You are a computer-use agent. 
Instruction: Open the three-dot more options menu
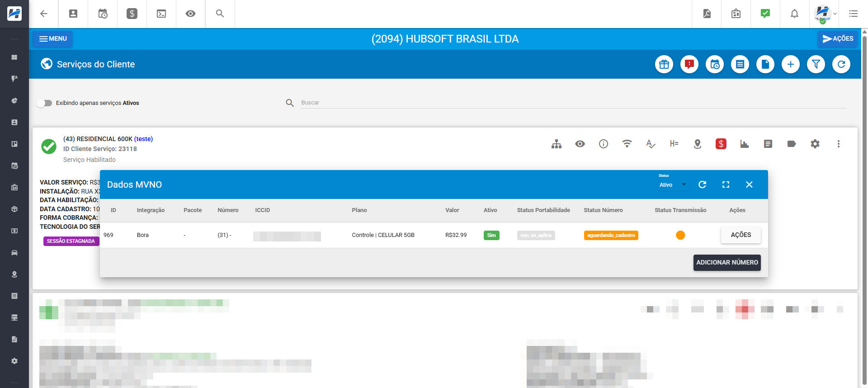click(x=839, y=144)
